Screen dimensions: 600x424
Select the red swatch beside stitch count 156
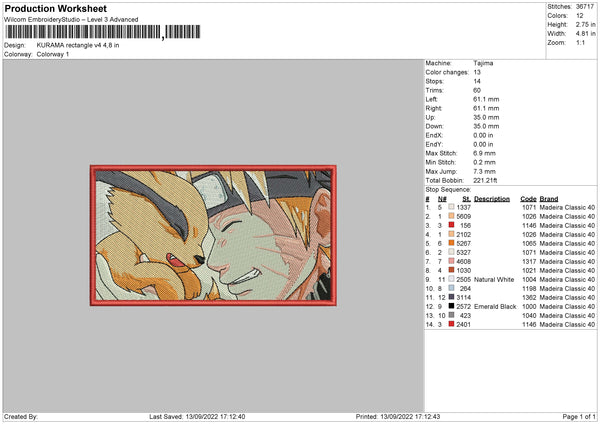[x=451, y=225]
